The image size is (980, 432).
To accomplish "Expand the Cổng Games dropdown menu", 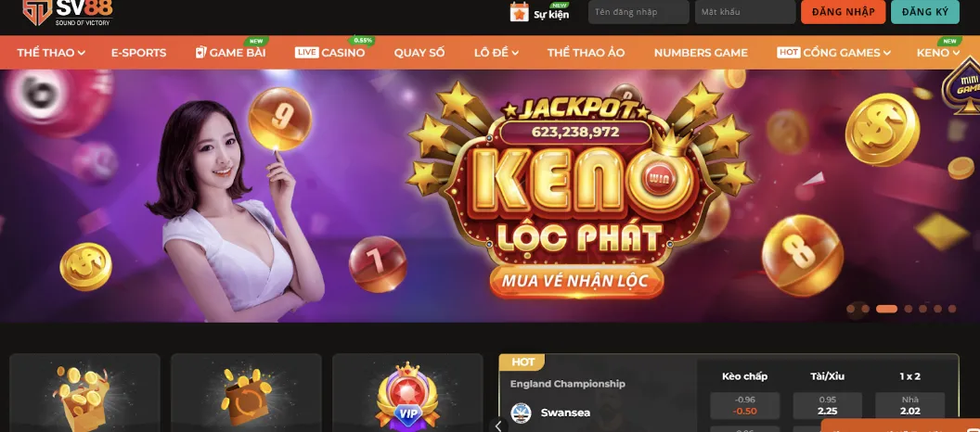I will tap(833, 53).
